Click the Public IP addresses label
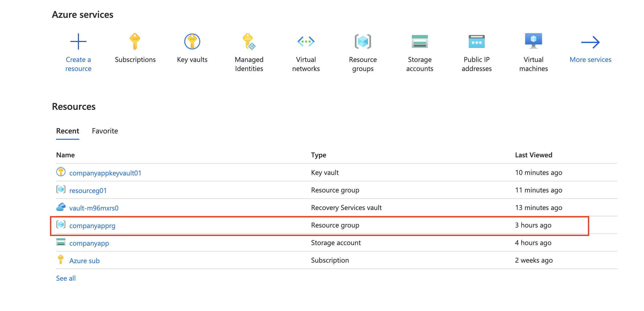The image size is (644, 311). (x=477, y=64)
